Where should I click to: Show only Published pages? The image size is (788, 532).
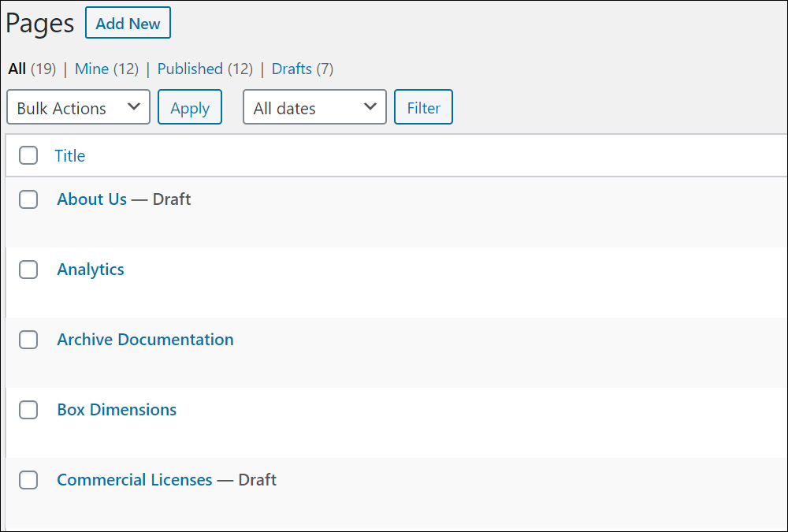(190, 69)
